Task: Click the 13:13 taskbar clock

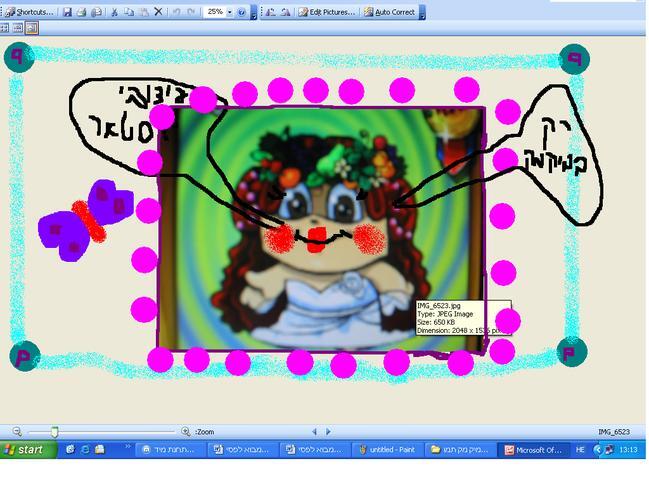Action: point(628,450)
